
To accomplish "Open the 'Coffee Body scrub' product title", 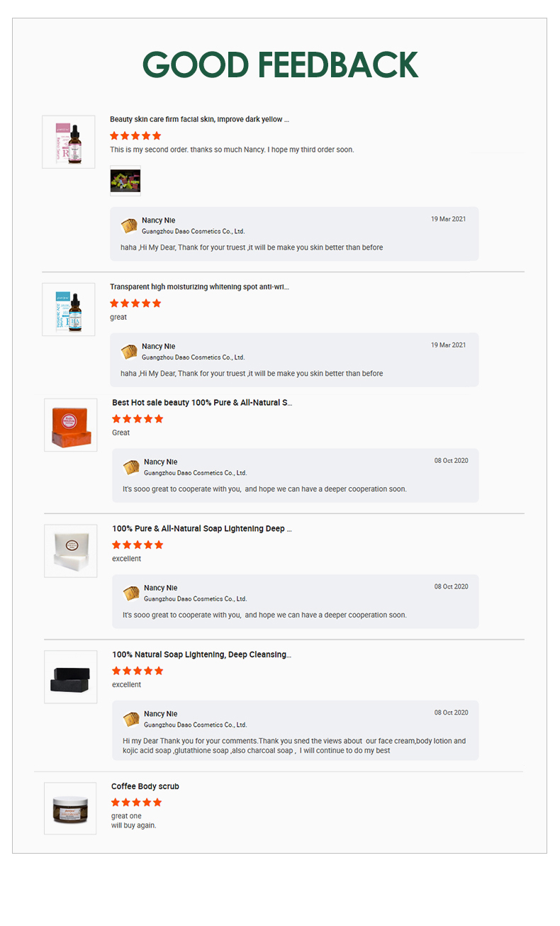I will click(x=145, y=786).
